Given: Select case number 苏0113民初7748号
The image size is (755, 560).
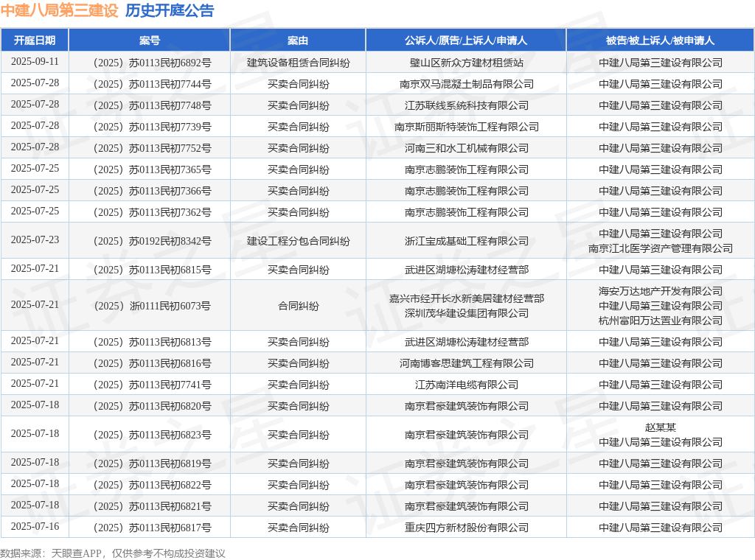Looking at the screenshot, I should (x=152, y=105).
